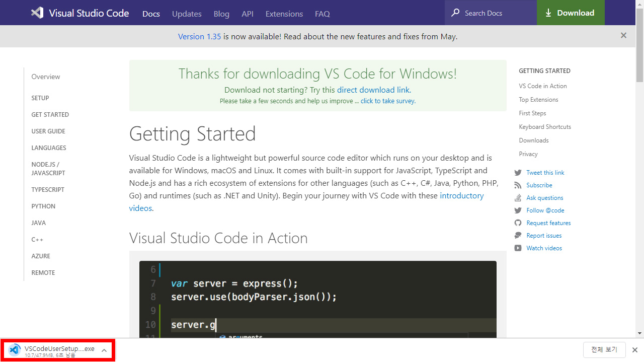Expand the SETUP sidebar section
644x362 pixels.
coord(40,98)
